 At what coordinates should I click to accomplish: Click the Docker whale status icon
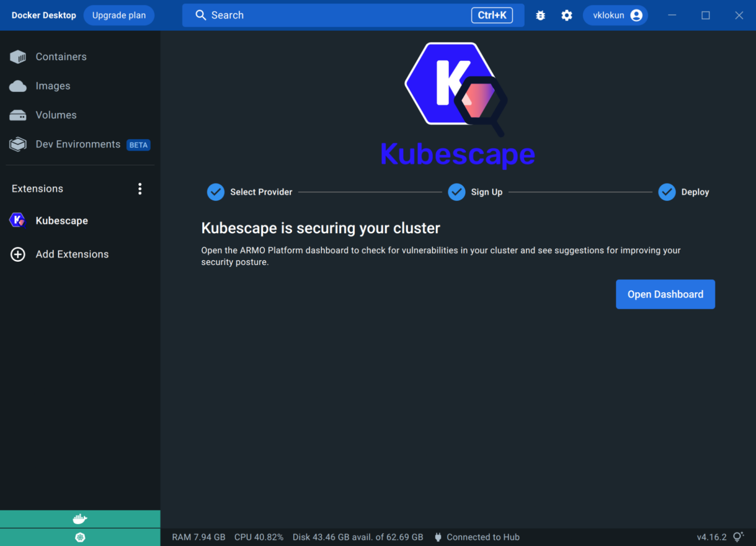click(x=80, y=518)
